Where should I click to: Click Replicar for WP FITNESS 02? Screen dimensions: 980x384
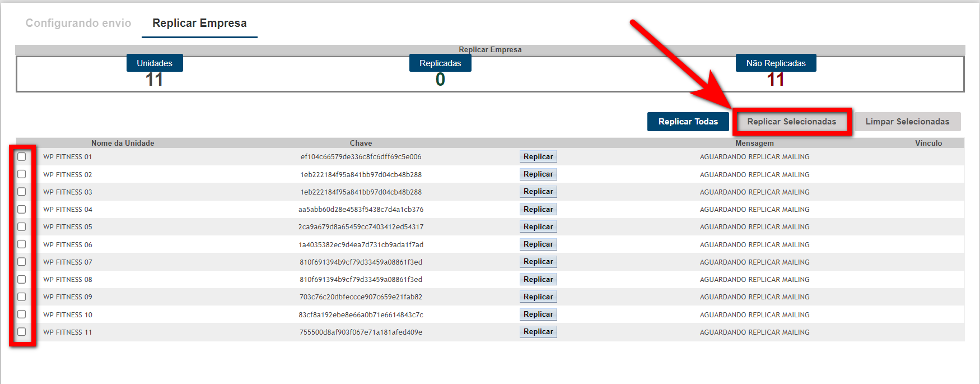(x=538, y=174)
